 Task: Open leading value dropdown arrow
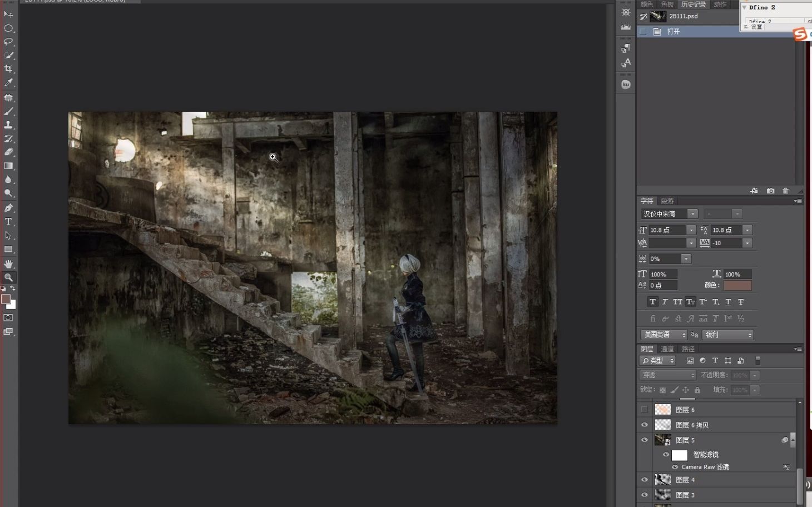(747, 230)
